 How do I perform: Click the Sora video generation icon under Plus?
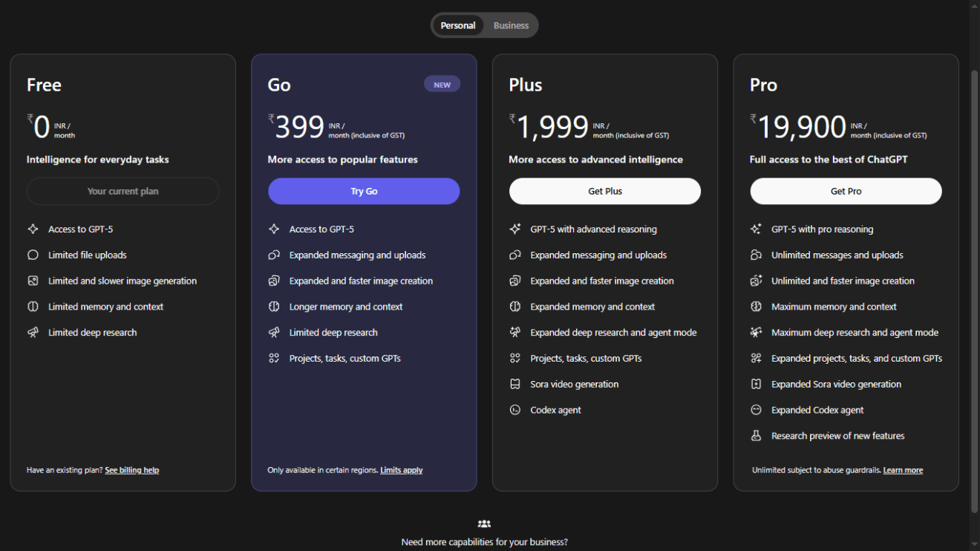point(515,384)
